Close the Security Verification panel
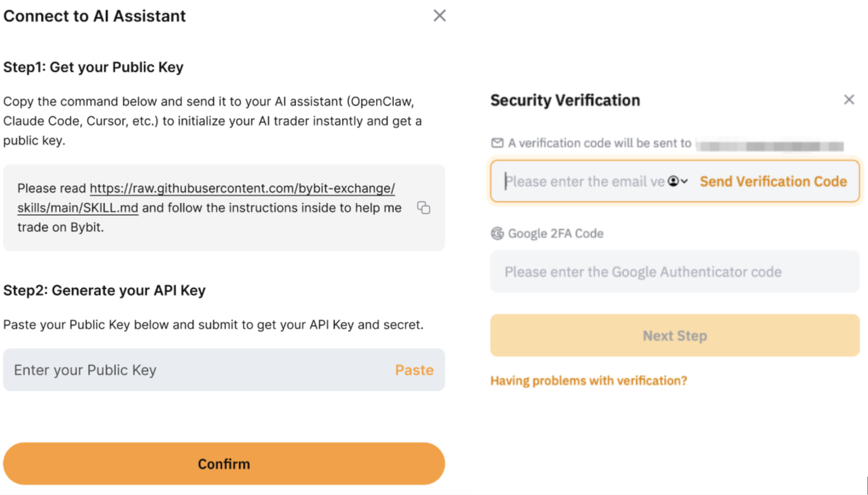 (x=849, y=100)
